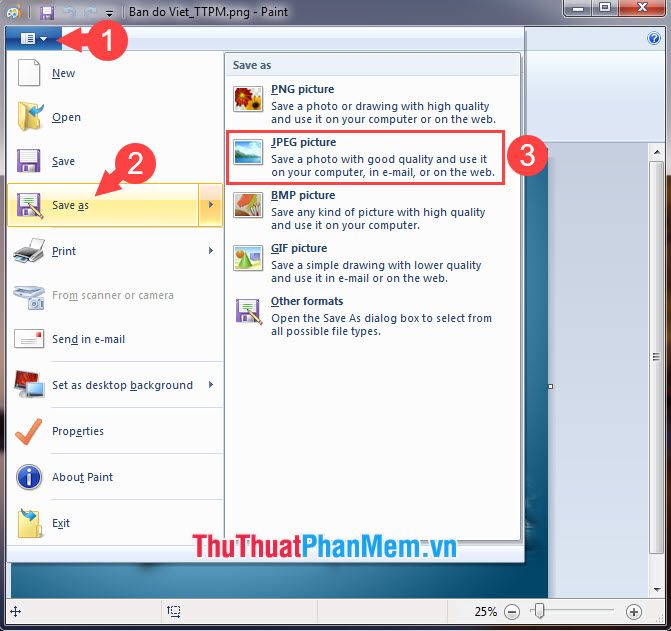Click the Undo icon in title bar
This screenshot has width=671, height=631.
[70, 12]
